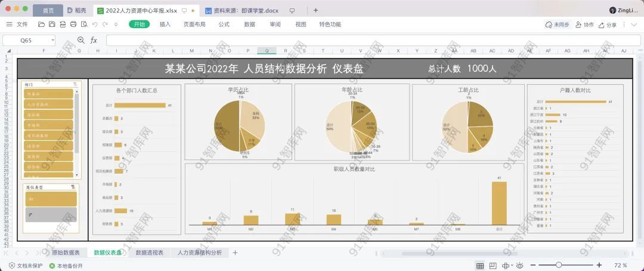Click the fx insert function icon

94,40
